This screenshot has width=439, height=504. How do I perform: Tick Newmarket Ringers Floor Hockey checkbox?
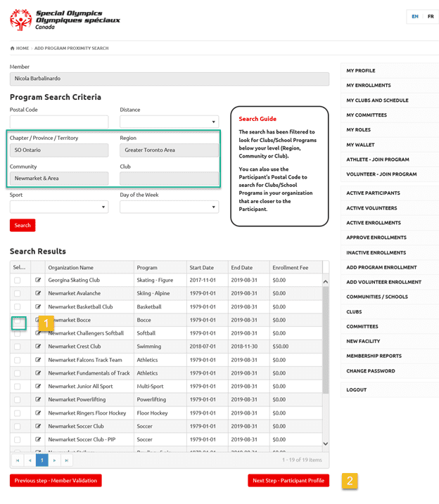(x=18, y=413)
